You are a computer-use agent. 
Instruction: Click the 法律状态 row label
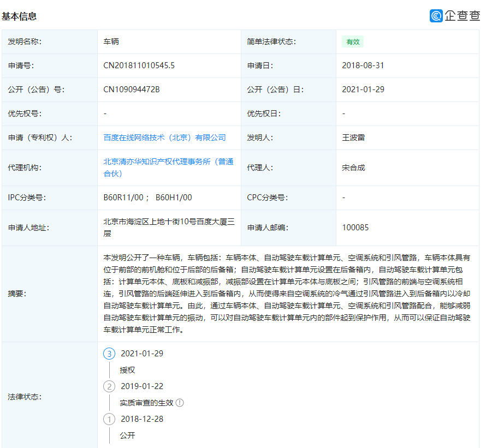25,397
